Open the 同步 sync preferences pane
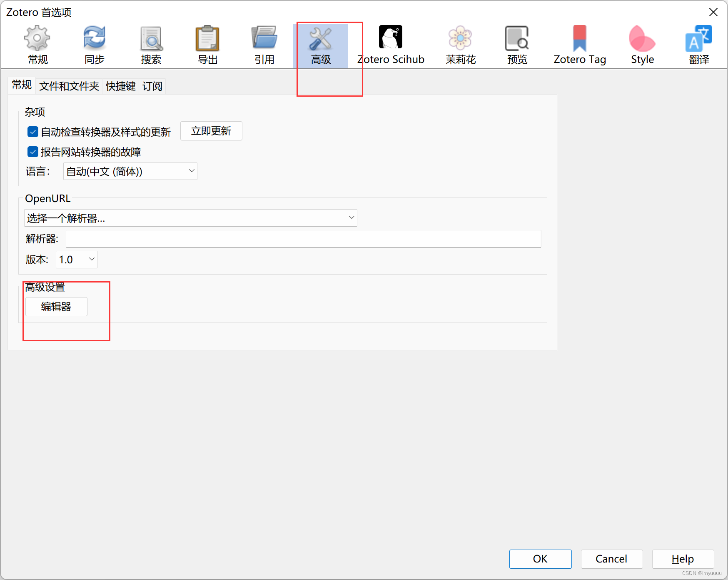728x580 pixels. (x=95, y=45)
